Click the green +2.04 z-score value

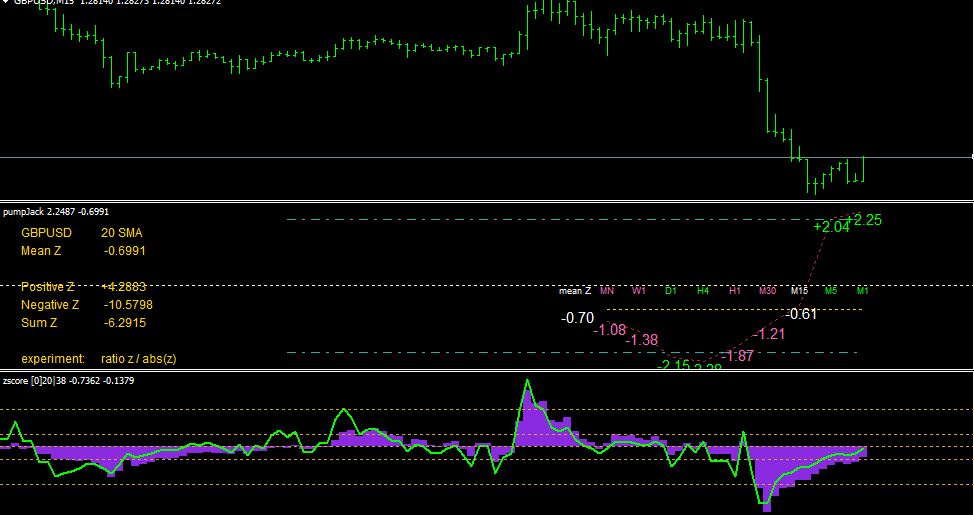(x=831, y=227)
